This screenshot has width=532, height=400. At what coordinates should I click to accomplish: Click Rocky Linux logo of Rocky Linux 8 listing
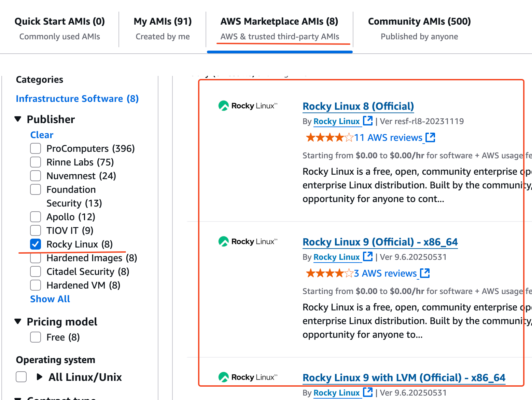(x=248, y=106)
